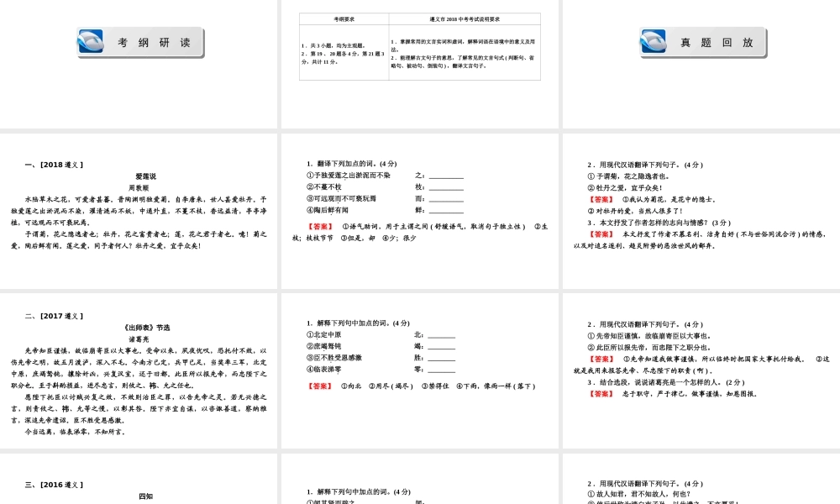Select the title 《出师表》节选
Screen dimensions: 840x504
[x=146, y=328]
